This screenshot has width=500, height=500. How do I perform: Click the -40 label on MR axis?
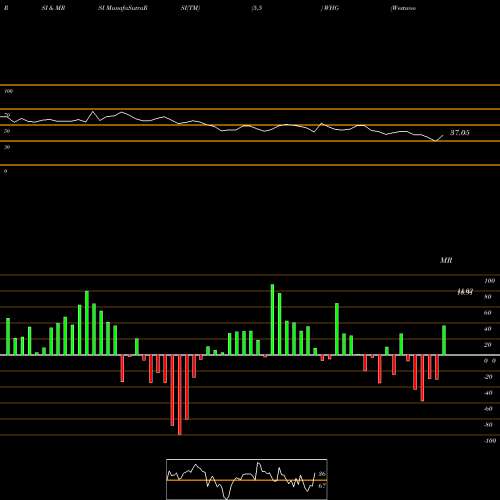(488, 393)
